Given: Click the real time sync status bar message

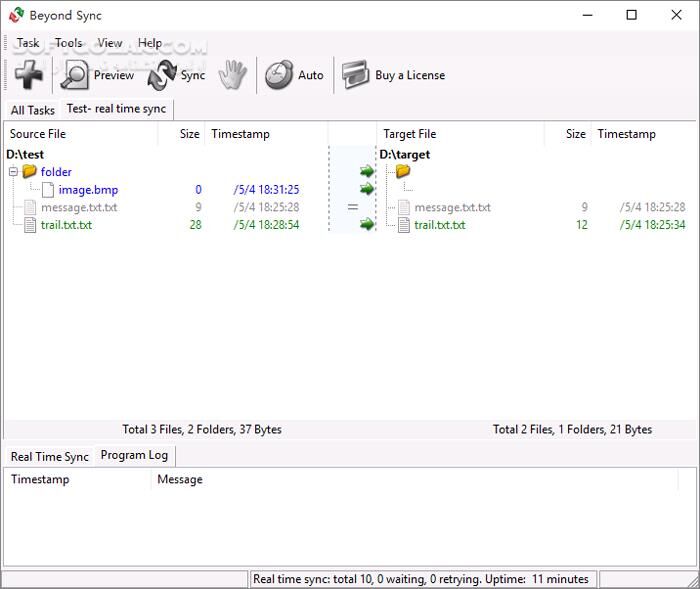Looking at the screenshot, I should (421, 579).
